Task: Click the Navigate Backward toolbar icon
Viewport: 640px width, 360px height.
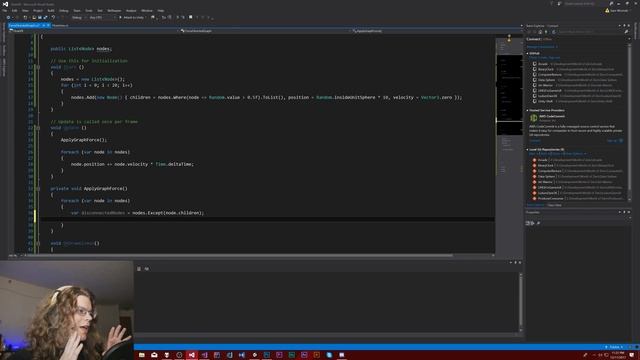Action: coord(8,18)
